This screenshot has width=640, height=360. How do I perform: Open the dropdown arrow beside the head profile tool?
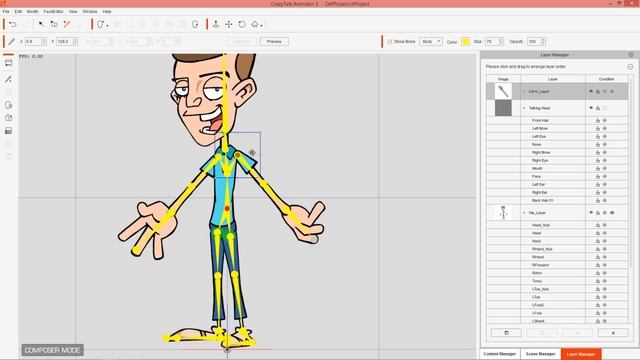107,26
